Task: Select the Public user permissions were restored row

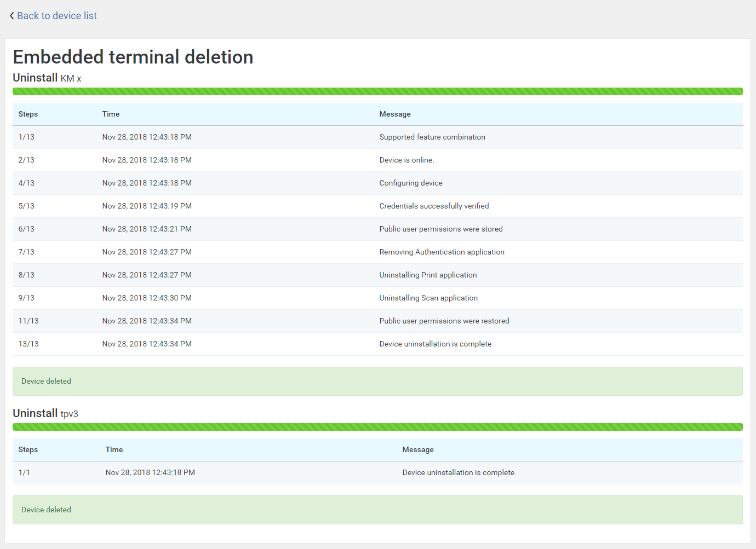Action: click(444, 321)
